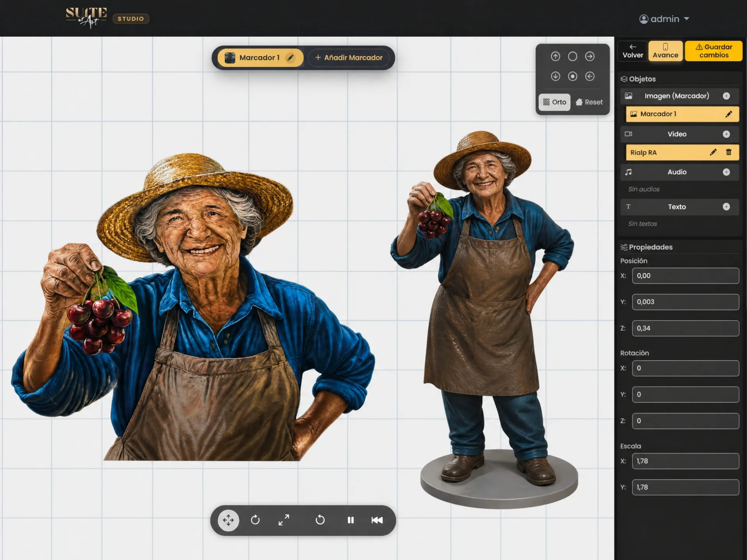Screen dimensions: 747x560
Task: Add a new Video object
Action: (x=726, y=134)
